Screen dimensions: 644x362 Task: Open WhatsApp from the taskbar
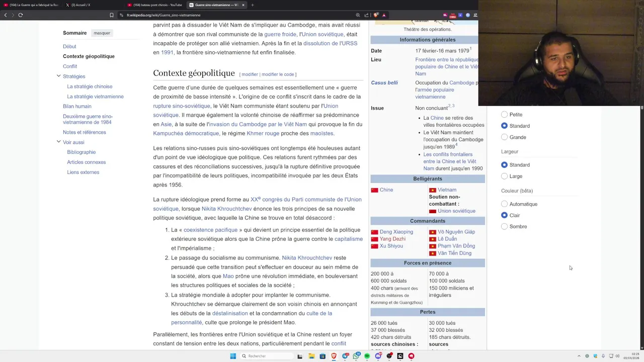coord(356,356)
